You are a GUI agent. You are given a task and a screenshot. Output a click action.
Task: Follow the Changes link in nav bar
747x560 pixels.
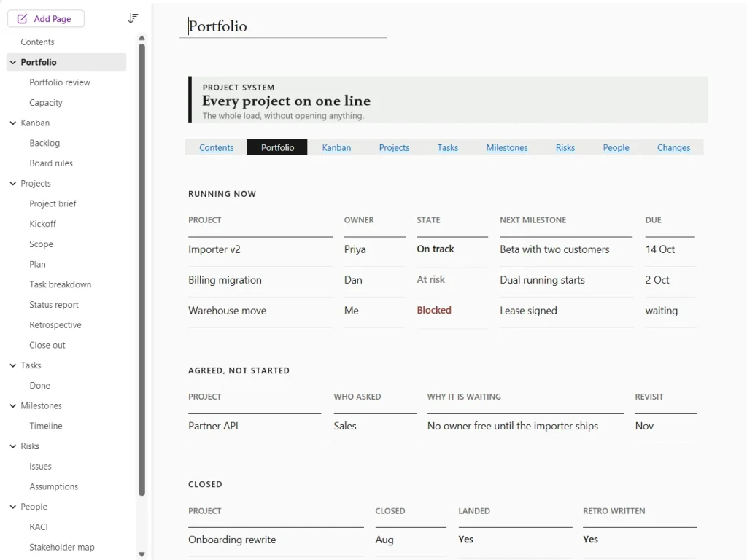[673, 147]
